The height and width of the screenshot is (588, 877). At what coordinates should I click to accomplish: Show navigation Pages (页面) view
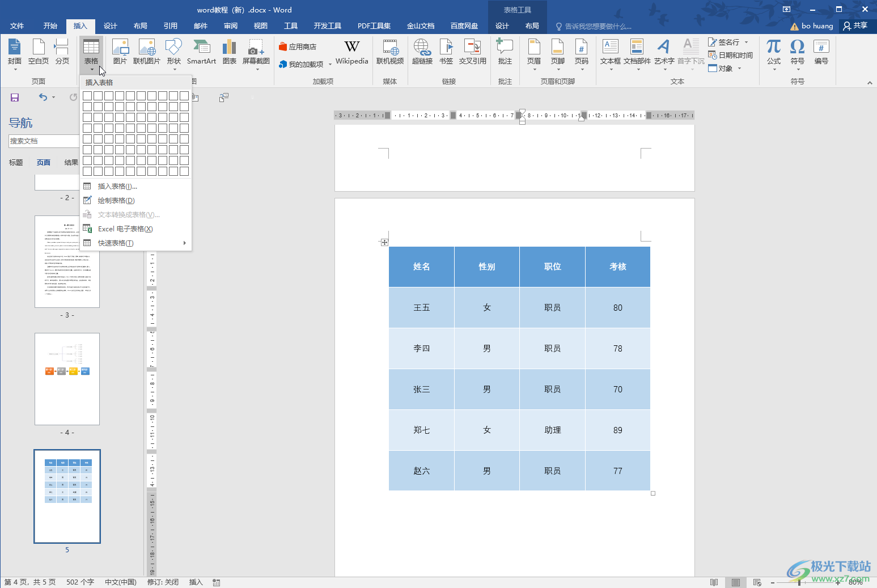click(x=44, y=163)
